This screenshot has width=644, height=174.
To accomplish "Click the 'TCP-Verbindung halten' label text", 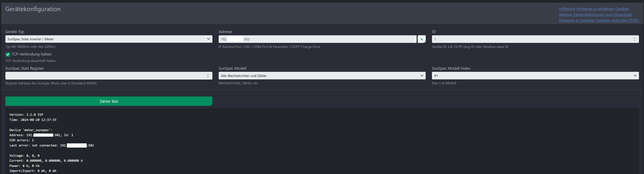I will pyautogui.click(x=32, y=54).
